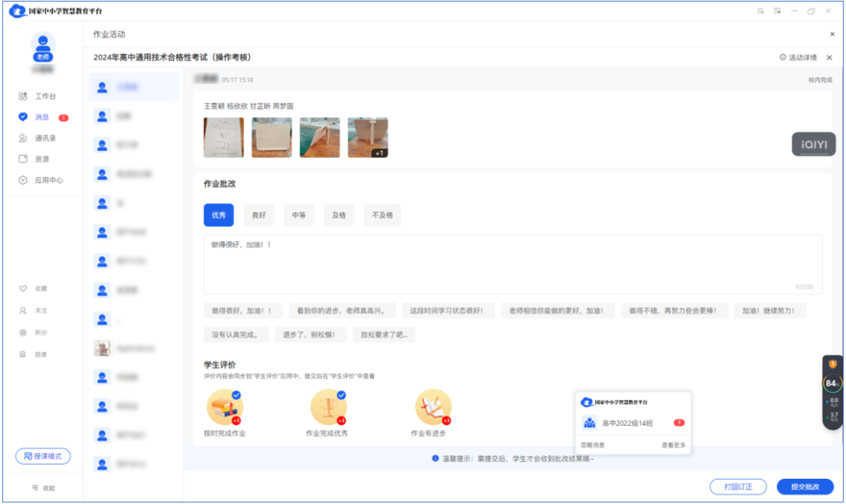Select the 不及格 failing grade option

pos(381,214)
